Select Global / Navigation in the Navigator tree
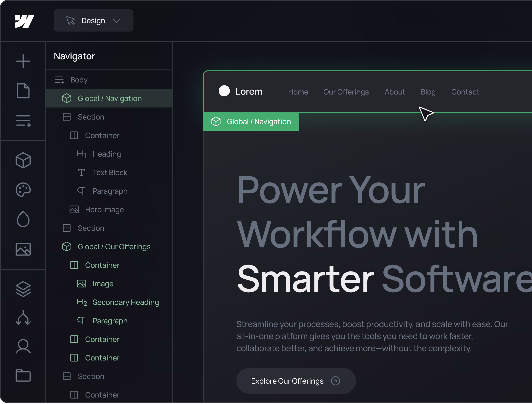This screenshot has width=532, height=404. click(109, 98)
